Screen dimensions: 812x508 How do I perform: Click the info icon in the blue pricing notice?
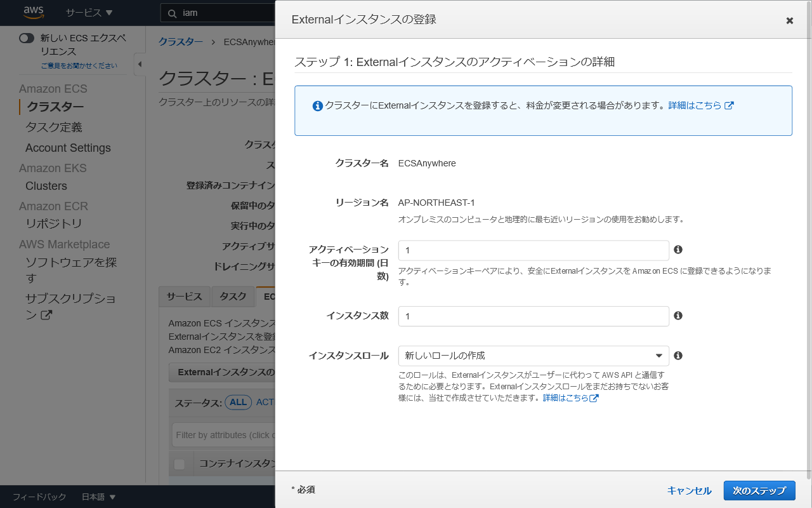317,105
